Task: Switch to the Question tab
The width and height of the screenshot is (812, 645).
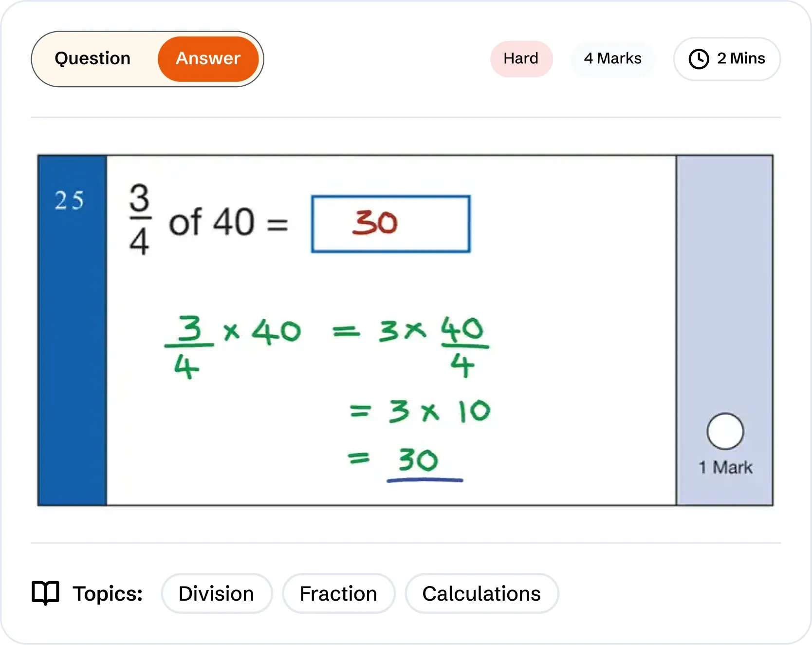Action: [x=92, y=58]
